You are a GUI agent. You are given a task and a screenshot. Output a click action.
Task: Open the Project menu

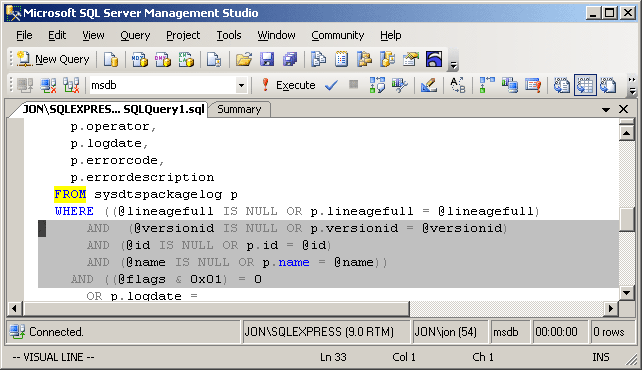coord(183,36)
